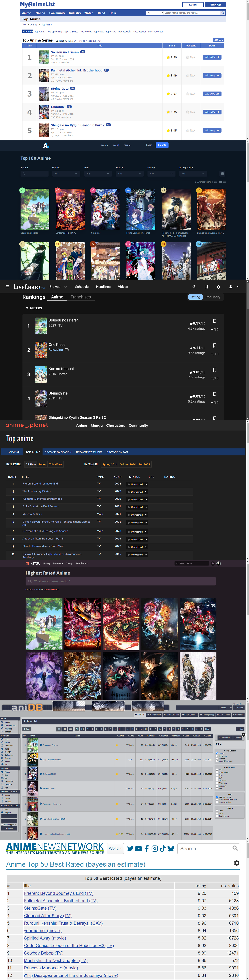Open the Kitsu Library menu item
This screenshot has height=980, width=249.
(46, 563)
